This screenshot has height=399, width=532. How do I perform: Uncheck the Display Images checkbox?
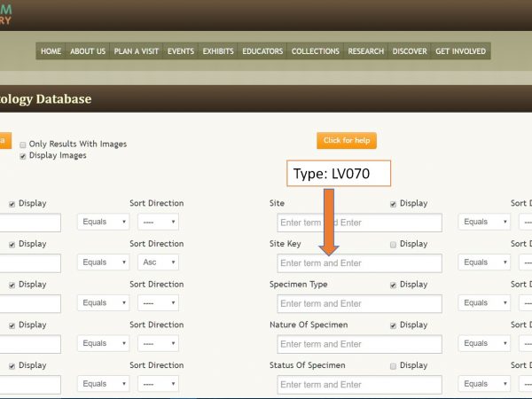(23, 155)
